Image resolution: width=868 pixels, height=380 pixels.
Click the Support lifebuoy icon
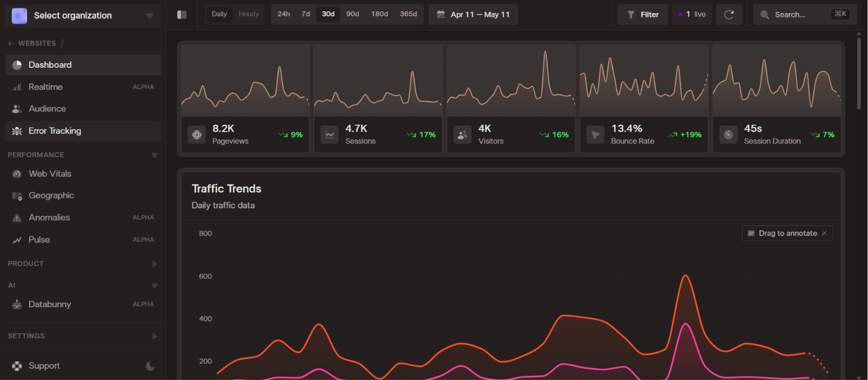[x=17, y=366]
